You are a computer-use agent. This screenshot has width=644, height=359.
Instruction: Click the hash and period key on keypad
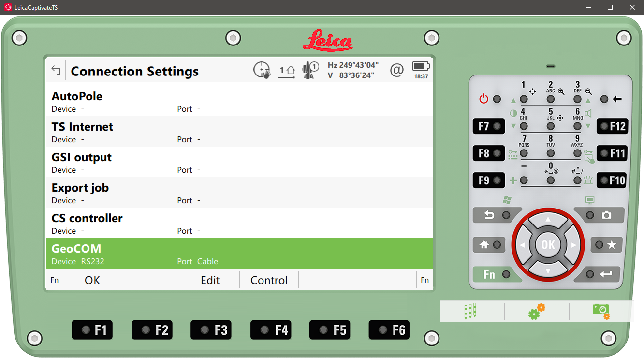pyautogui.click(x=577, y=180)
